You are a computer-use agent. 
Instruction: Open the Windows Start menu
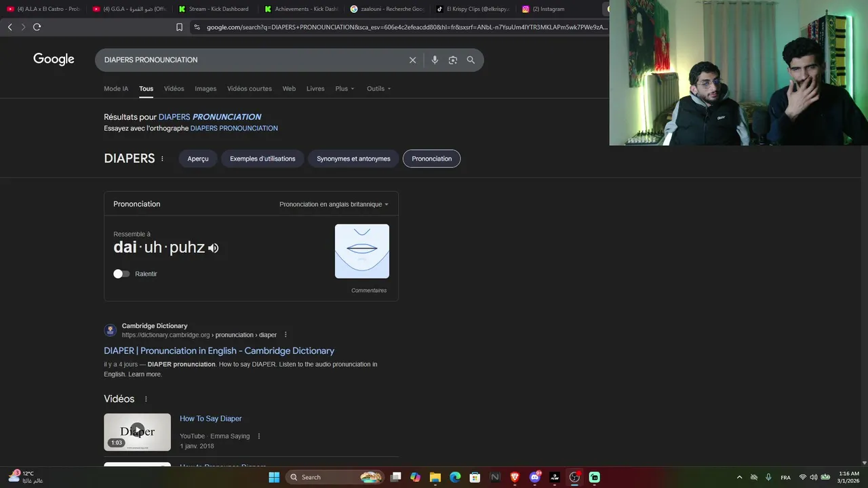pyautogui.click(x=274, y=477)
